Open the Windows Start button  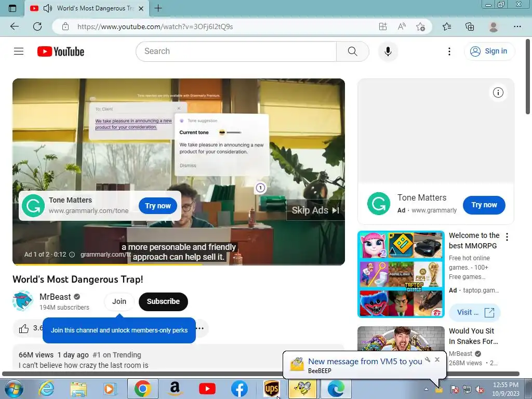pos(13,389)
